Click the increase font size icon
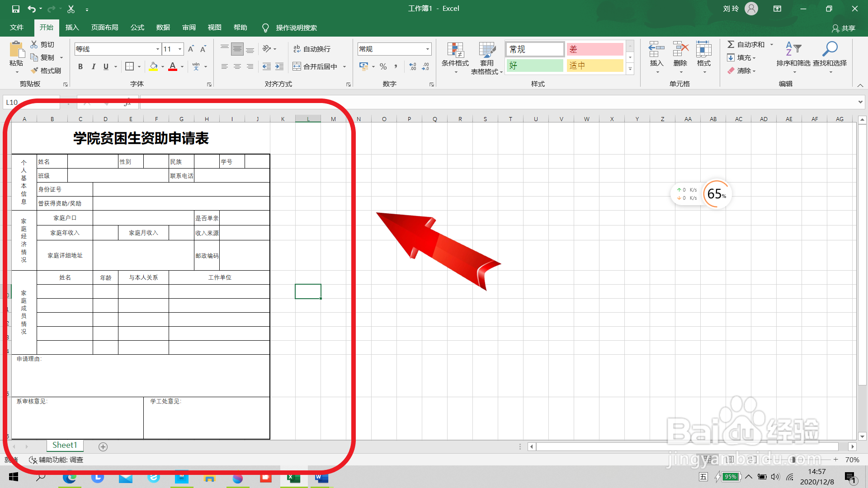Screen dimensions: 868x488 191,49
